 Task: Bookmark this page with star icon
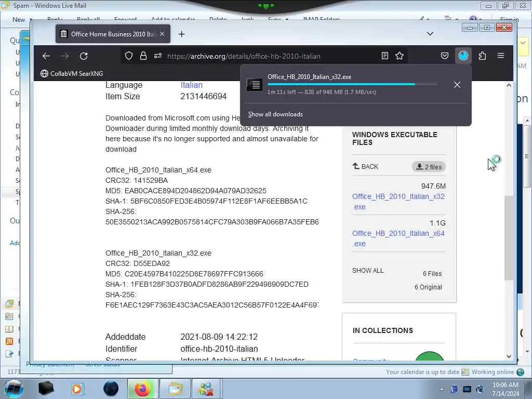[x=400, y=56]
